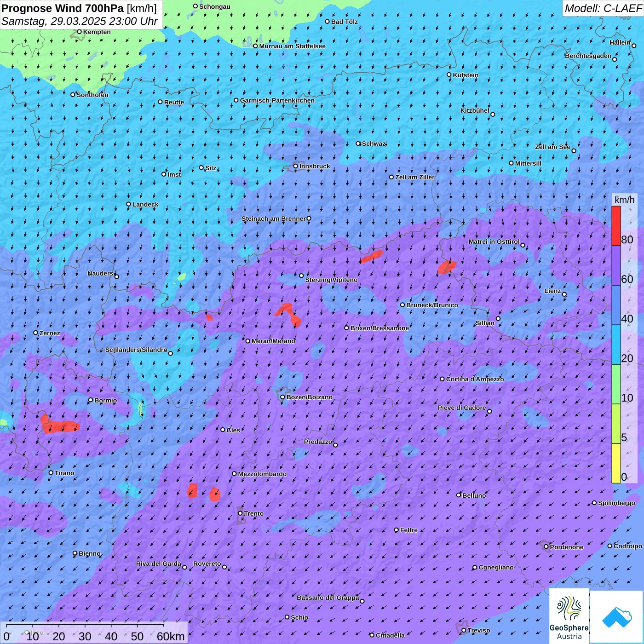This screenshot has height=644, width=644.
Task: Click the Bormio city label
Action: click(x=105, y=400)
